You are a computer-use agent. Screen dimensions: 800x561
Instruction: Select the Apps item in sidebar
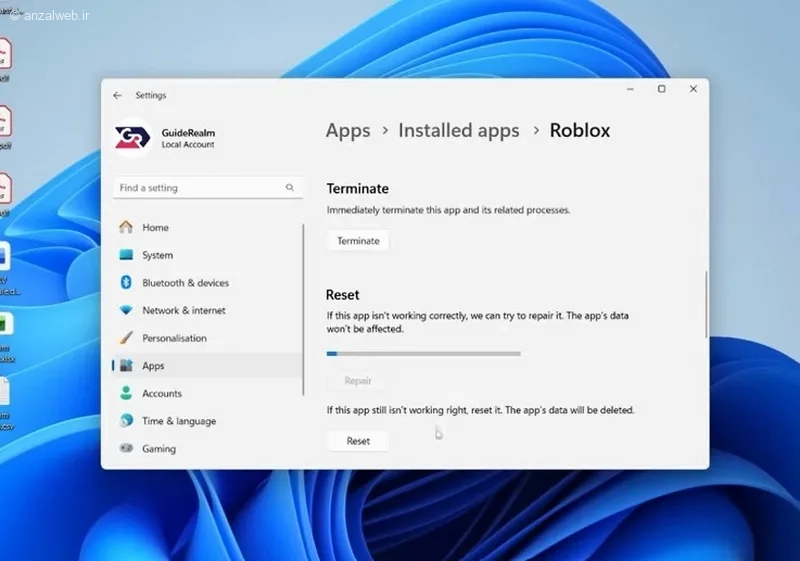point(207,365)
